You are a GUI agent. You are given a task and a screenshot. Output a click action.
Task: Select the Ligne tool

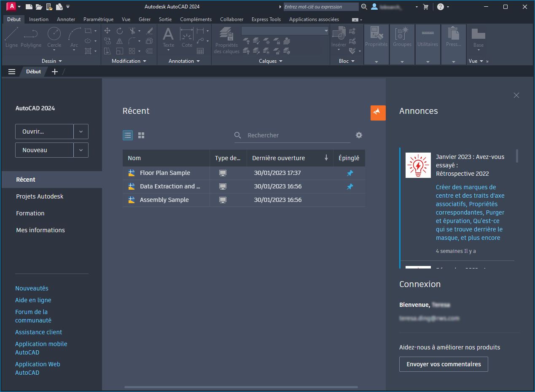(12, 37)
